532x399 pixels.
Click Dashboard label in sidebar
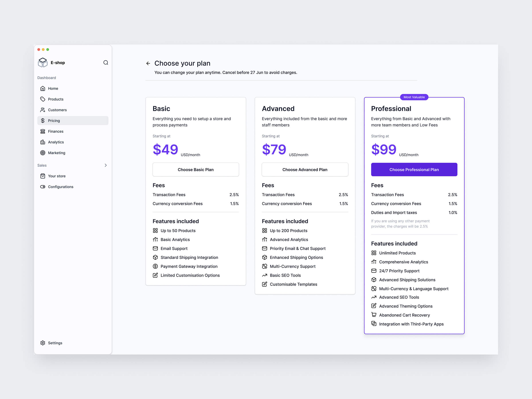(x=46, y=77)
